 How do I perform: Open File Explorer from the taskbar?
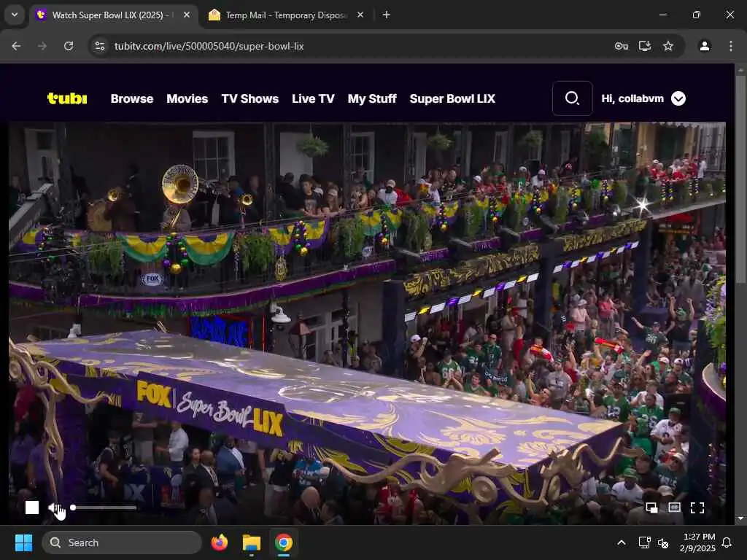251,542
